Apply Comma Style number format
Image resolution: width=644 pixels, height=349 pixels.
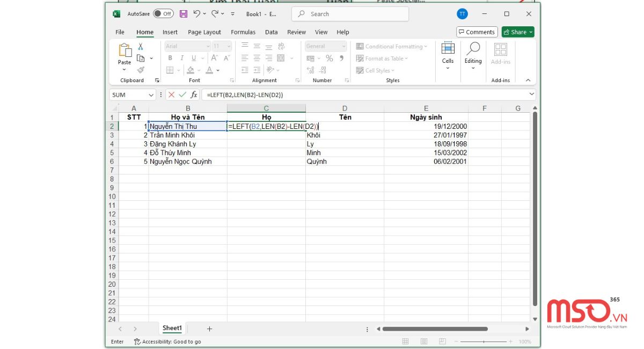(341, 58)
